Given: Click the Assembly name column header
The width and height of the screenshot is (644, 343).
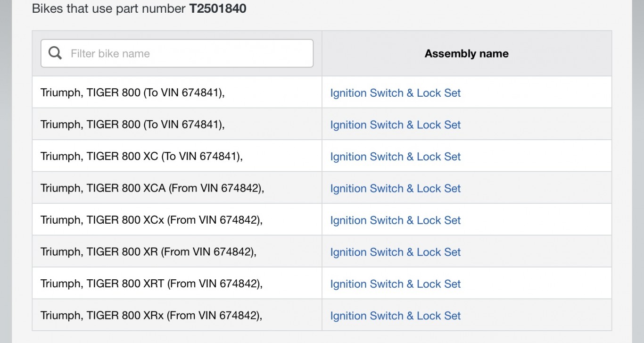Looking at the screenshot, I should point(466,54).
